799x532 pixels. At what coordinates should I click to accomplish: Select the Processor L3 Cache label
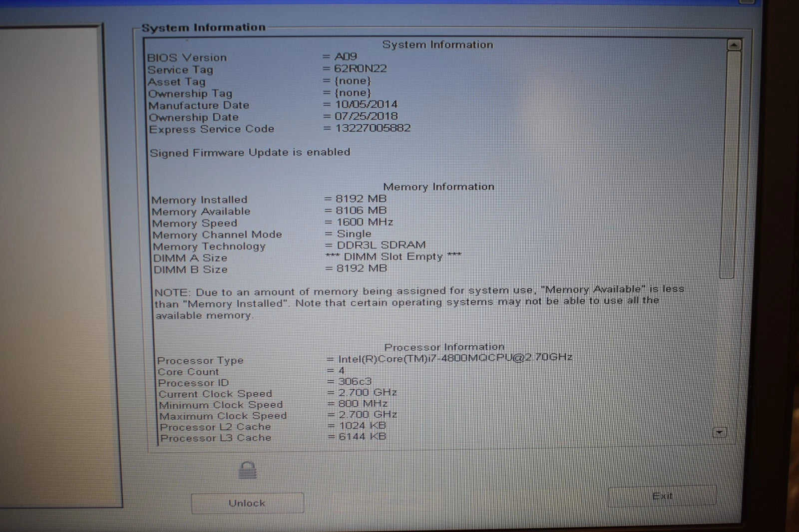216,438
